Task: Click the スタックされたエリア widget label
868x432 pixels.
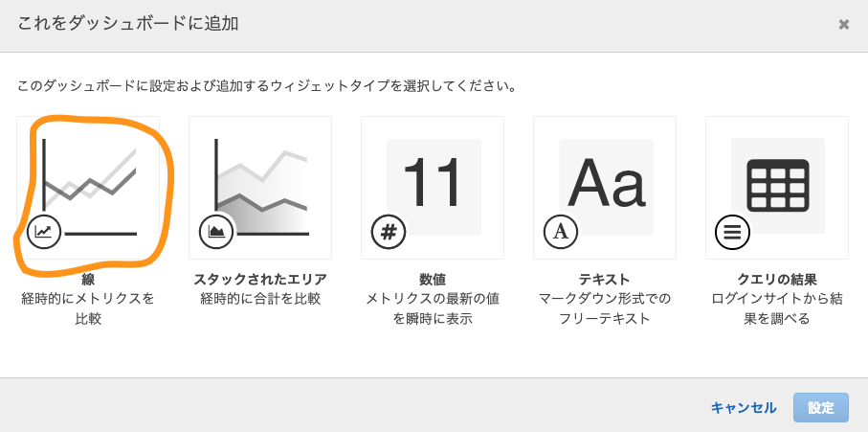Action: (x=260, y=280)
